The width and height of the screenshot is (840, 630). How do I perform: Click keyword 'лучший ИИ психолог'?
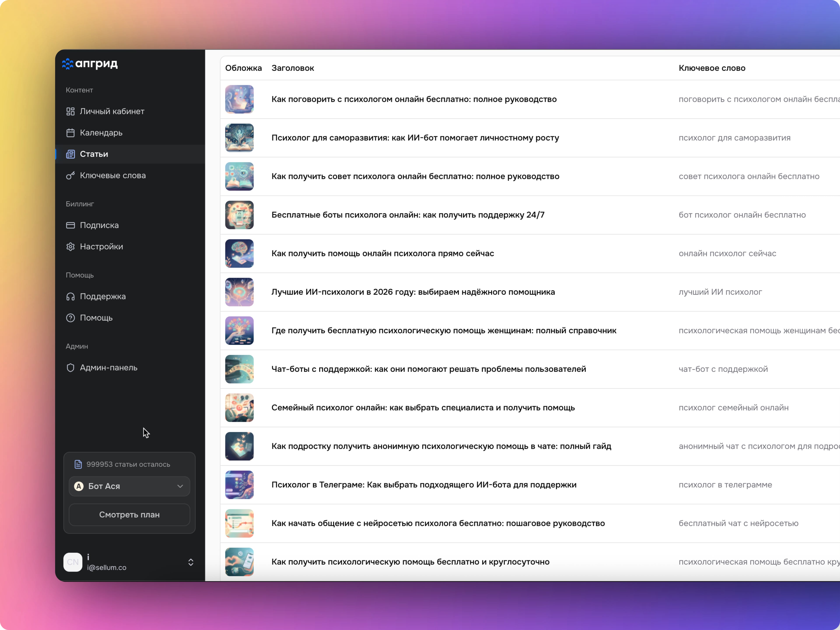coord(720,292)
